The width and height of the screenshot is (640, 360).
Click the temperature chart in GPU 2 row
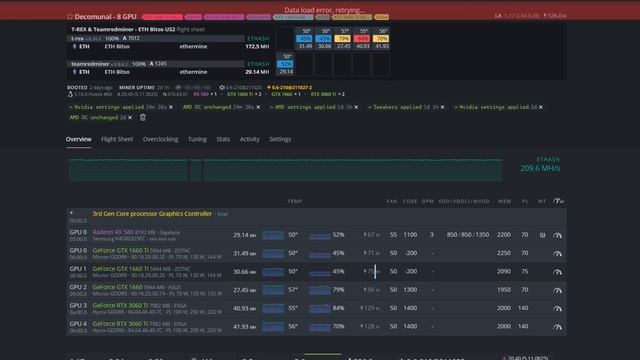273,290
